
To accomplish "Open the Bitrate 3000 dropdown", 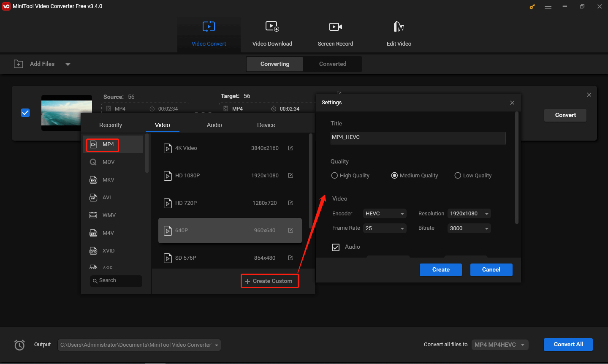I will click(469, 228).
